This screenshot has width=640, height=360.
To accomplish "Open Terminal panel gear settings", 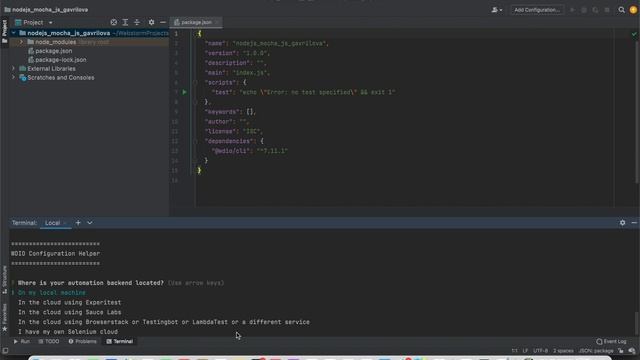I will [x=622, y=223].
